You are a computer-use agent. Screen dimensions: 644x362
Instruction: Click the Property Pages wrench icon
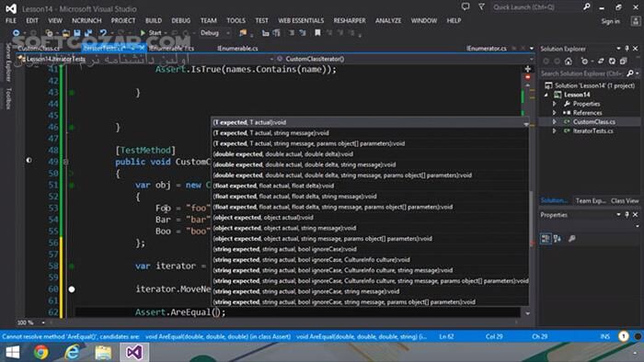[571, 239]
